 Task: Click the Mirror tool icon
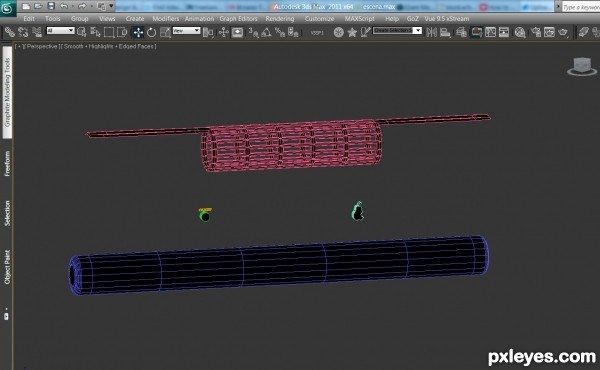(x=431, y=33)
